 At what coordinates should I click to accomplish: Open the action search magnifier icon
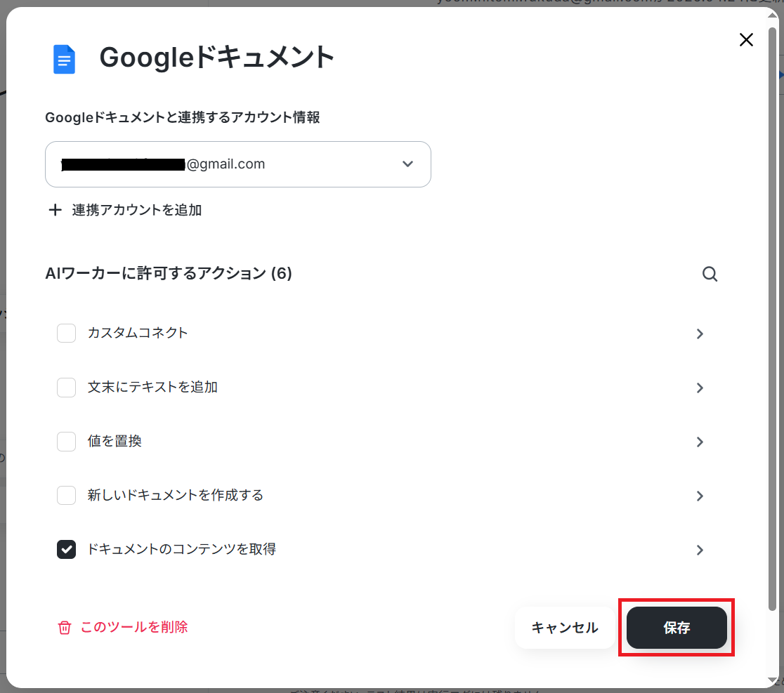coord(710,274)
